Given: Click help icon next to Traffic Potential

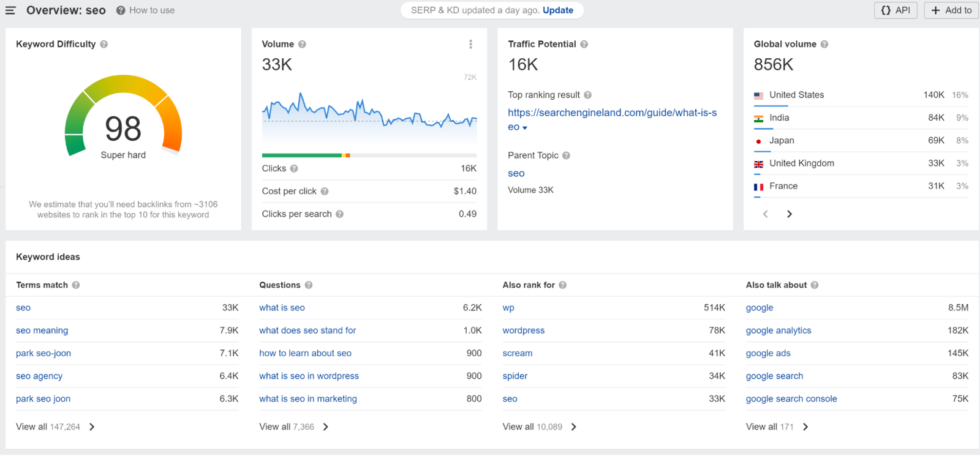Looking at the screenshot, I should click(x=584, y=44).
